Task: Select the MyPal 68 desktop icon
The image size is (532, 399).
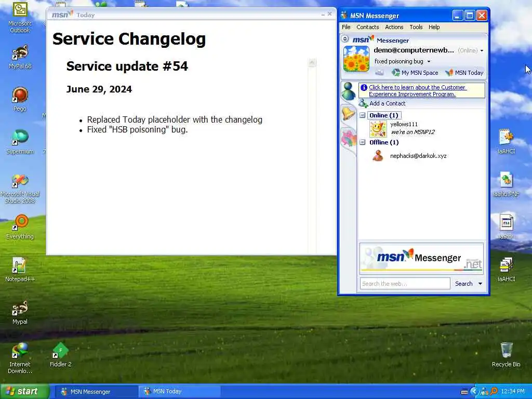Action: (x=20, y=57)
